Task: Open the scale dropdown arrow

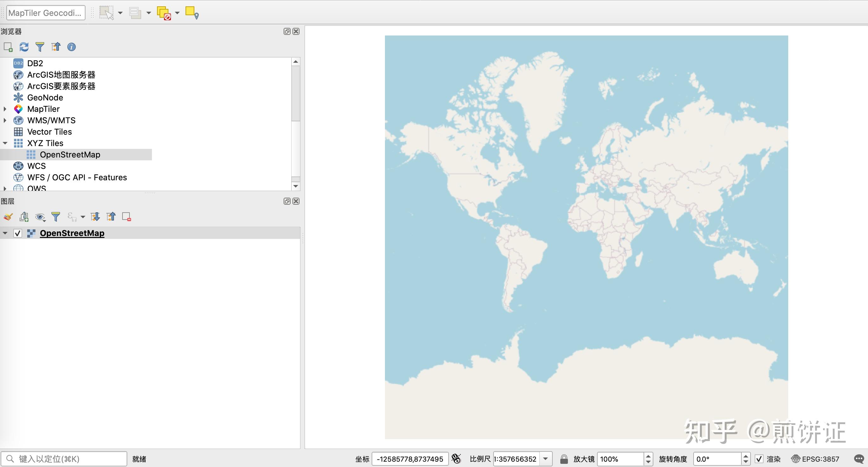Action: [x=545, y=459]
